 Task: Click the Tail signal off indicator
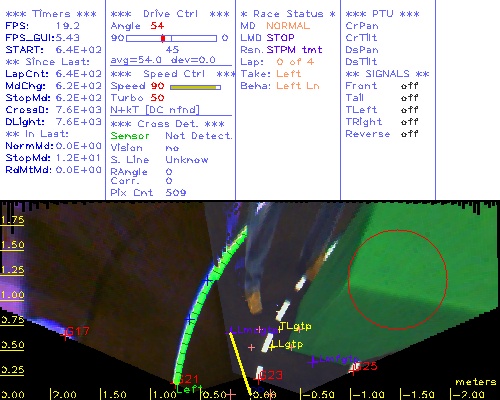point(409,98)
